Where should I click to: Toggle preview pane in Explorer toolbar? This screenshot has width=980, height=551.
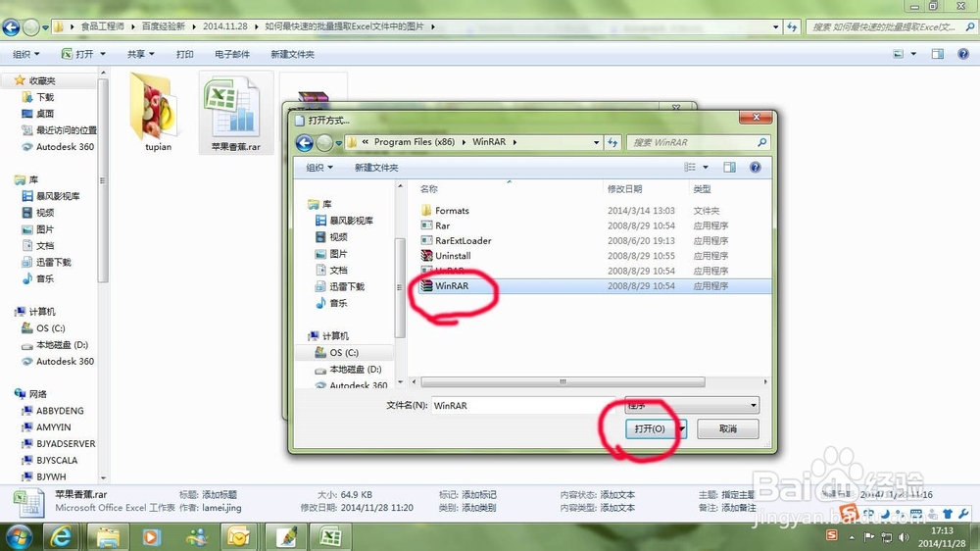point(938,54)
